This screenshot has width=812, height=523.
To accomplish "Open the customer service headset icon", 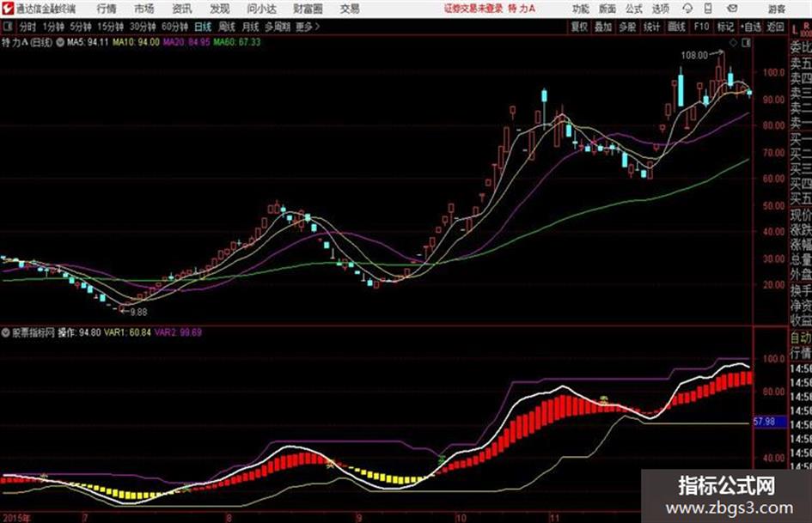I will tap(687, 9).
